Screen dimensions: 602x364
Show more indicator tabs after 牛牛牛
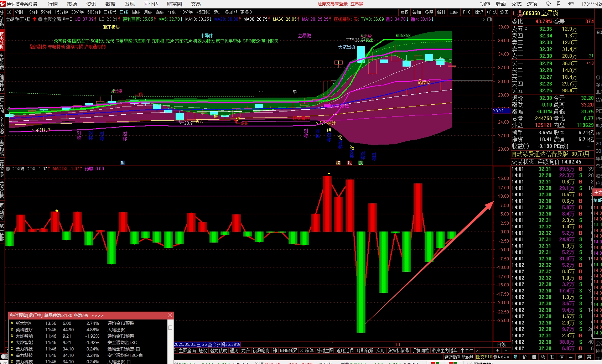(x=477, y=350)
